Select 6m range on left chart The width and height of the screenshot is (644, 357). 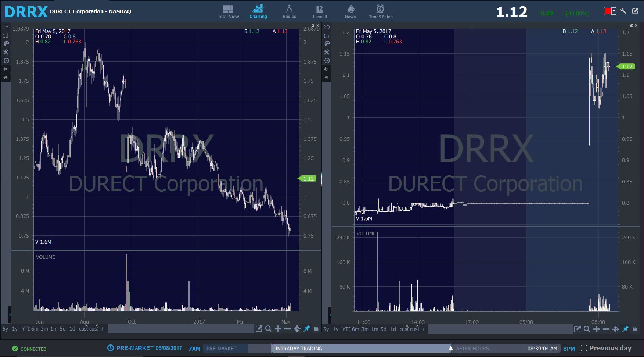pyautogui.click(x=35, y=329)
